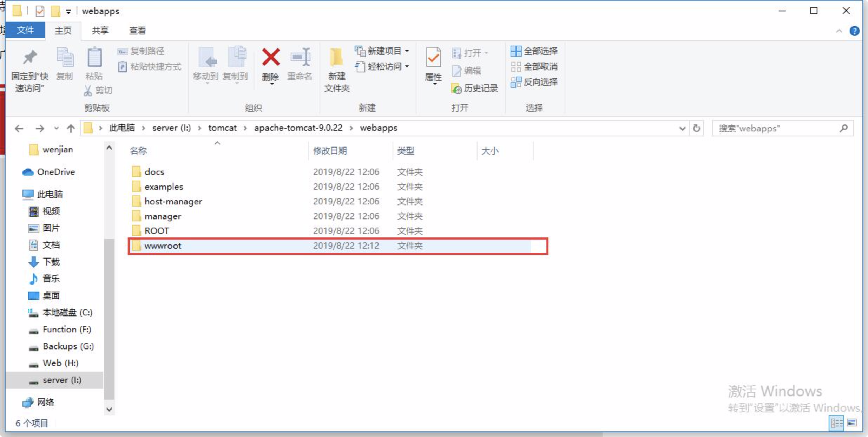Switch to Details view in status bar
This screenshot has width=868, height=437.
[x=837, y=423]
